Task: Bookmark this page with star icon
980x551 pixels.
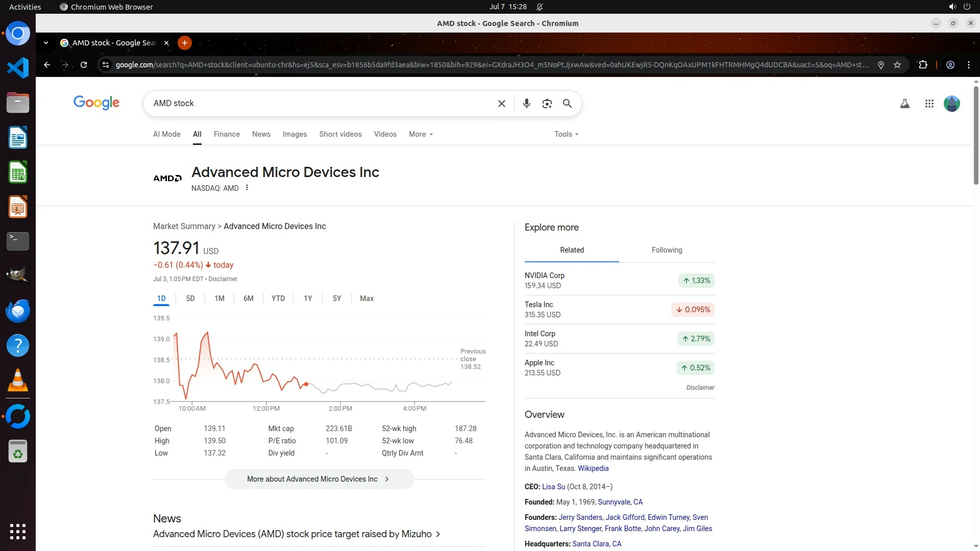Action: (897, 65)
